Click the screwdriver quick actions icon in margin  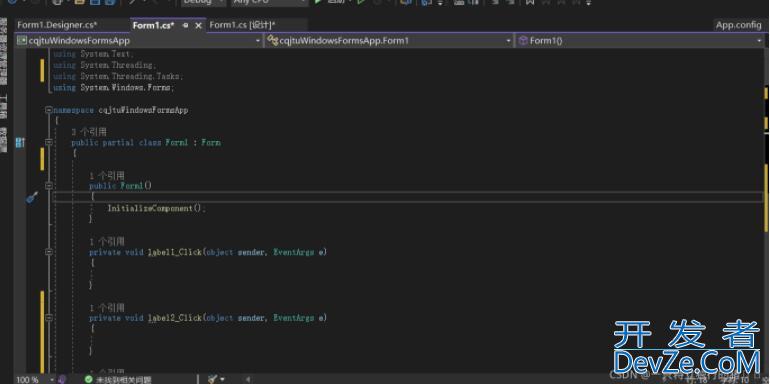(32, 198)
